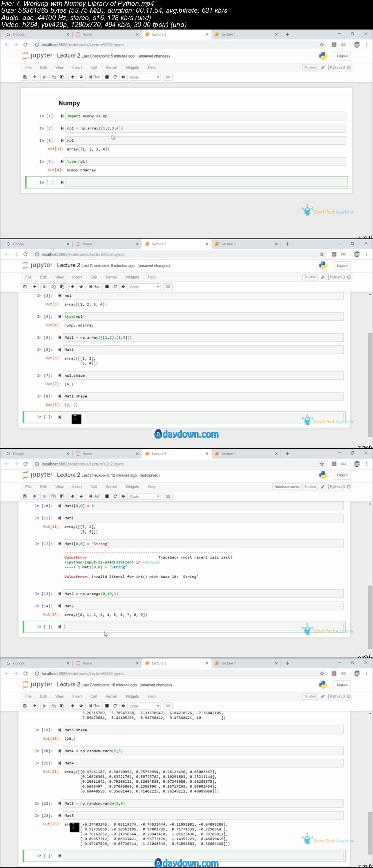
Task: Open File menu in frame with checkpoint 5 minutes ago
Action: click(x=28, y=67)
